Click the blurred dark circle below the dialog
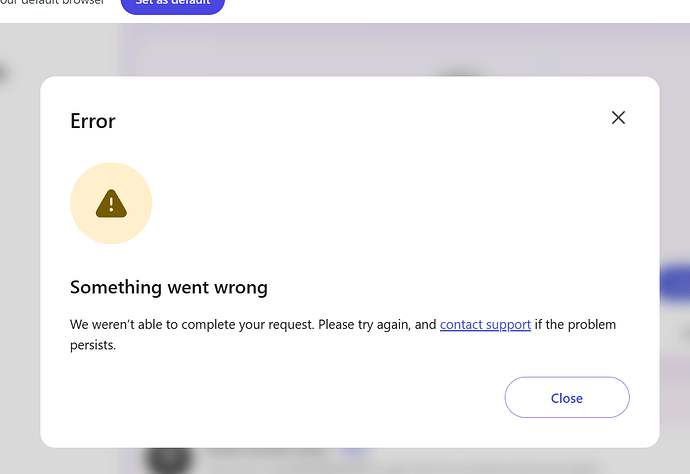This screenshot has height=474, width=690. click(169, 460)
